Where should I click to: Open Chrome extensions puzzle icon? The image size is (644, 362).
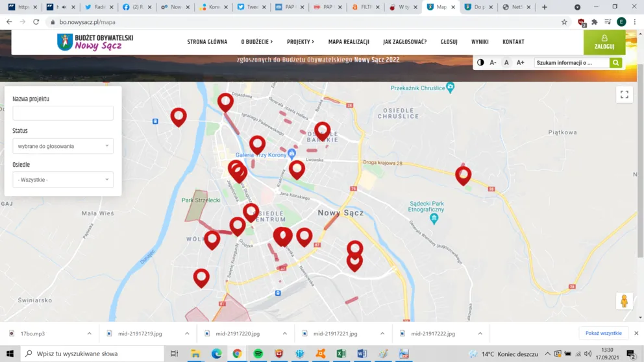coord(594,22)
